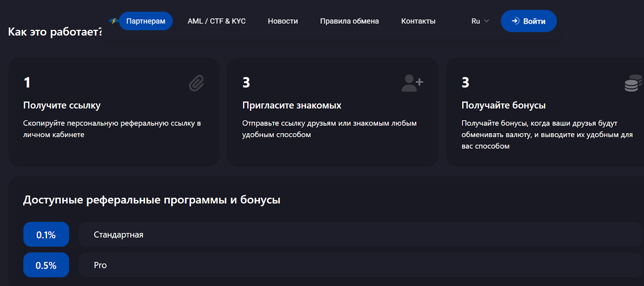Click the add-user invite icon
644x286 pixels.
[x=412, y=83]
